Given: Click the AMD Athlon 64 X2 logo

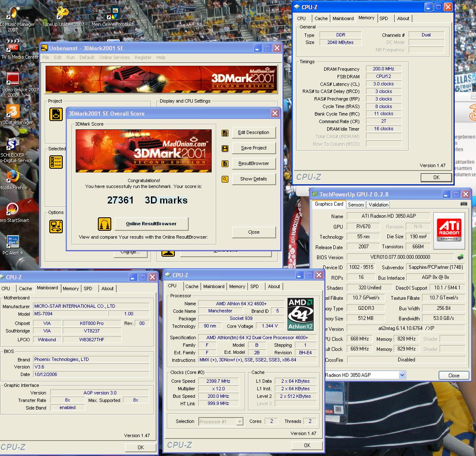Looking at the screenshot, I should click(301, 314).
